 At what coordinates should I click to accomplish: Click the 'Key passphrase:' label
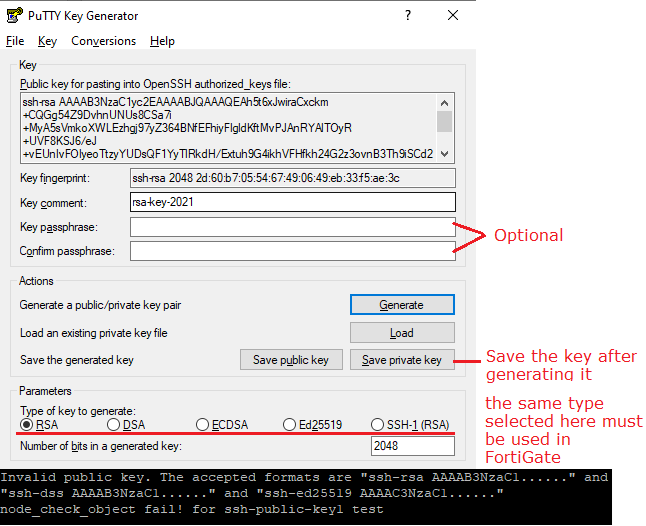pos(59,227)
